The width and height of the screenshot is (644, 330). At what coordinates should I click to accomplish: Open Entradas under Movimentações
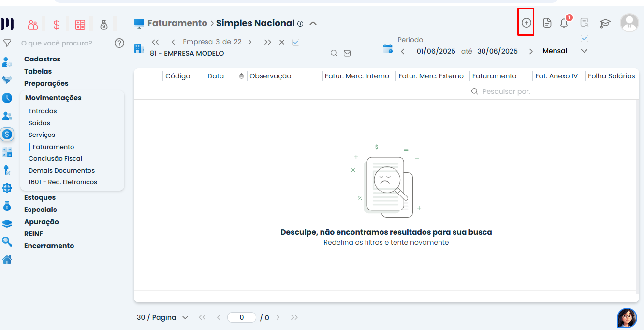(x=43, y=111)
